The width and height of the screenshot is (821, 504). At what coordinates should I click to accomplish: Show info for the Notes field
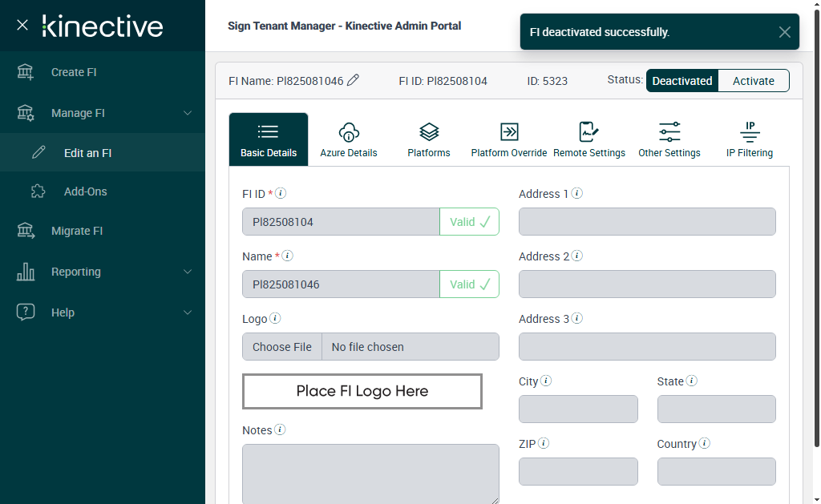click(x=280, y=429)
